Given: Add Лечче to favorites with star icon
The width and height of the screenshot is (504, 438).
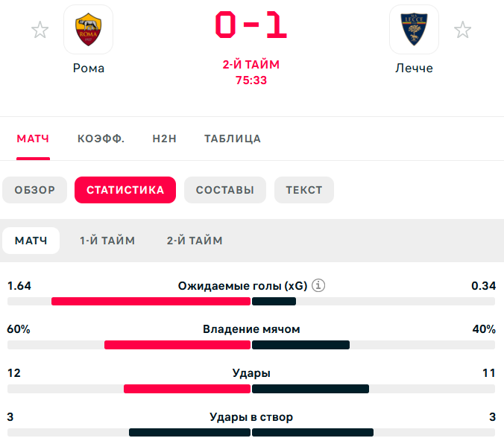Looking at the screenshot, I should [462, 30].
